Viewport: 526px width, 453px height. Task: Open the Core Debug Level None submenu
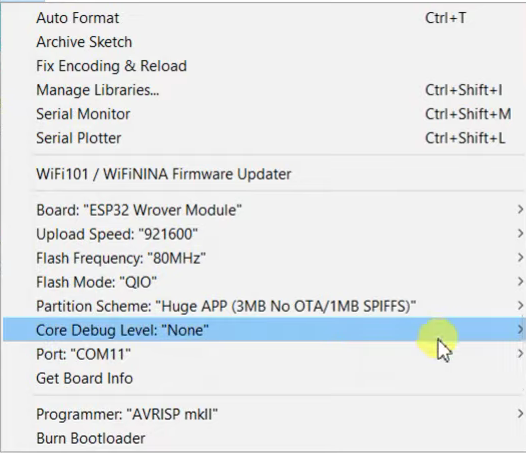264,330
